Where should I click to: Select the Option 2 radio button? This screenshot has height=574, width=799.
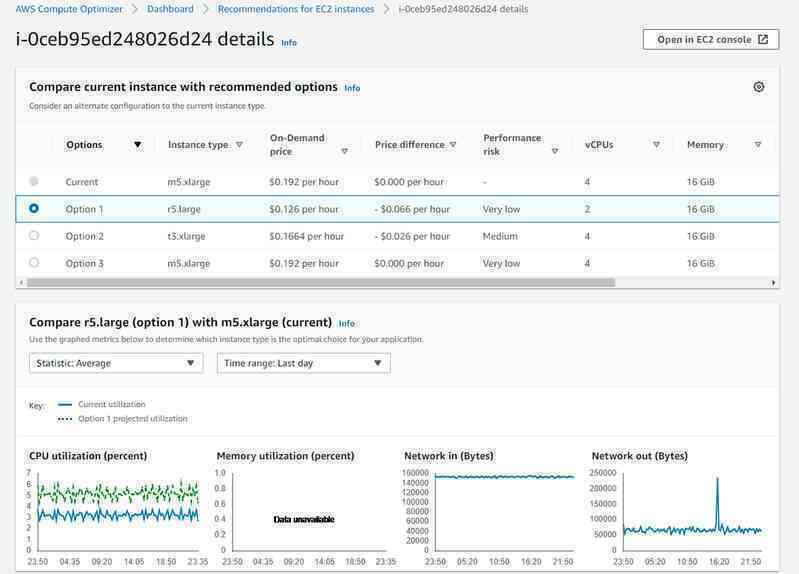(x=34, y=236)
